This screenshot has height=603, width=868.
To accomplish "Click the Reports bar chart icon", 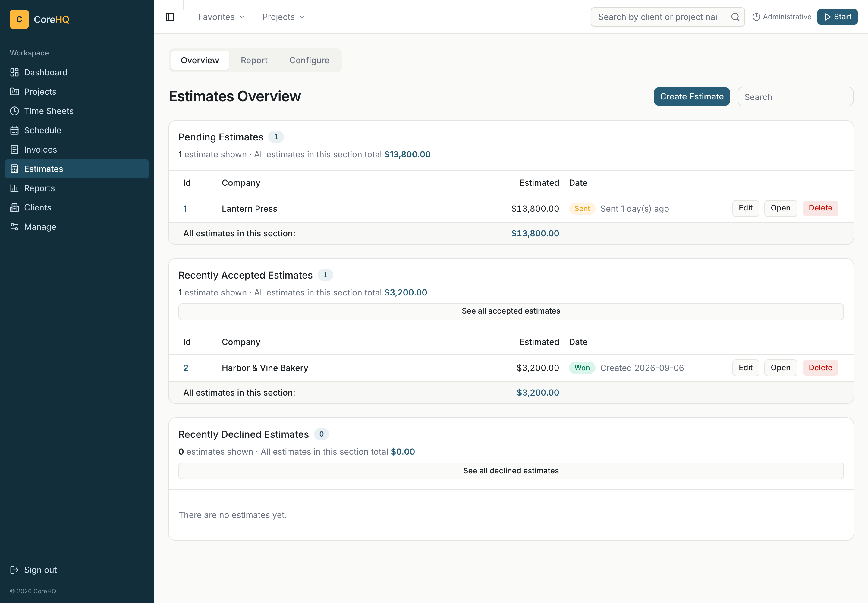I will tap(14, 188).
